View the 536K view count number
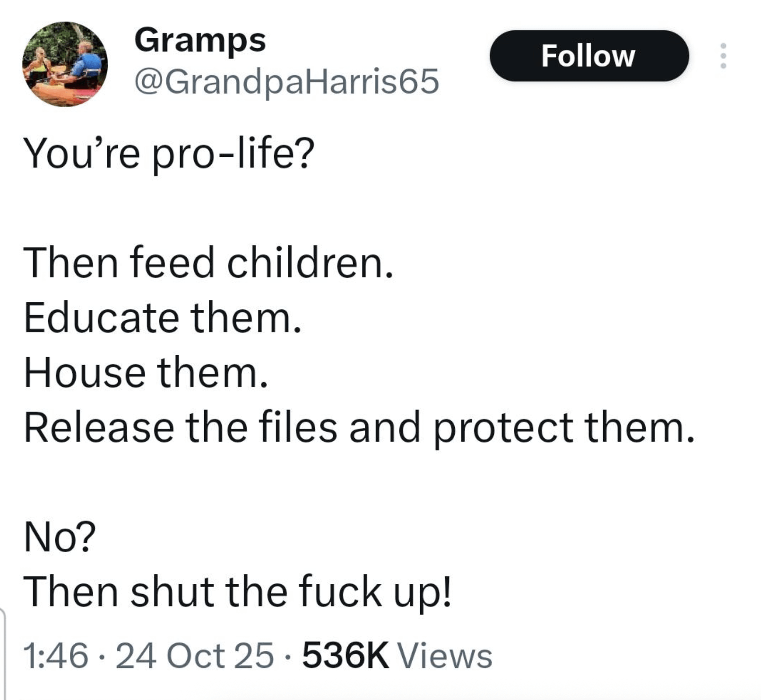This screenshot has width=761, height=700. (346, 656)
